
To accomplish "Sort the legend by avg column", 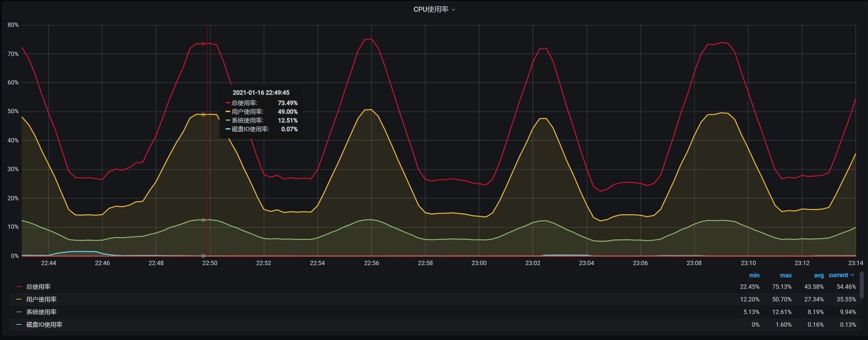I will tap(818, 275).
